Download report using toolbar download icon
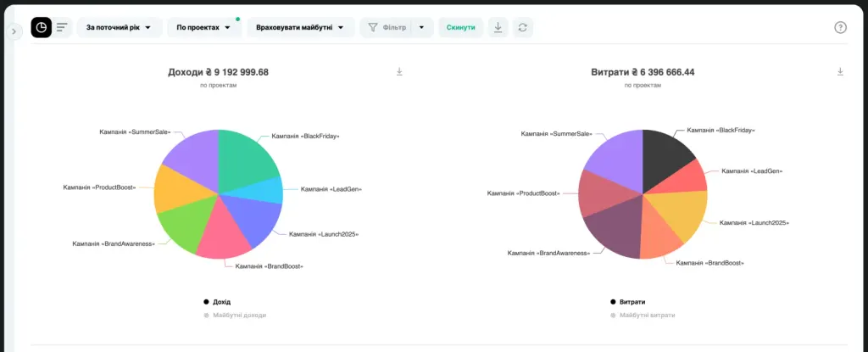 point(498,27)
